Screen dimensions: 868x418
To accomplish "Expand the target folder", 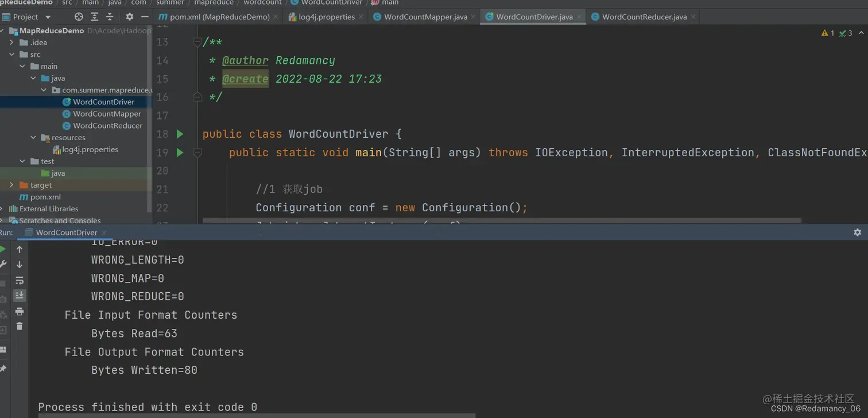I will [11, 185].
